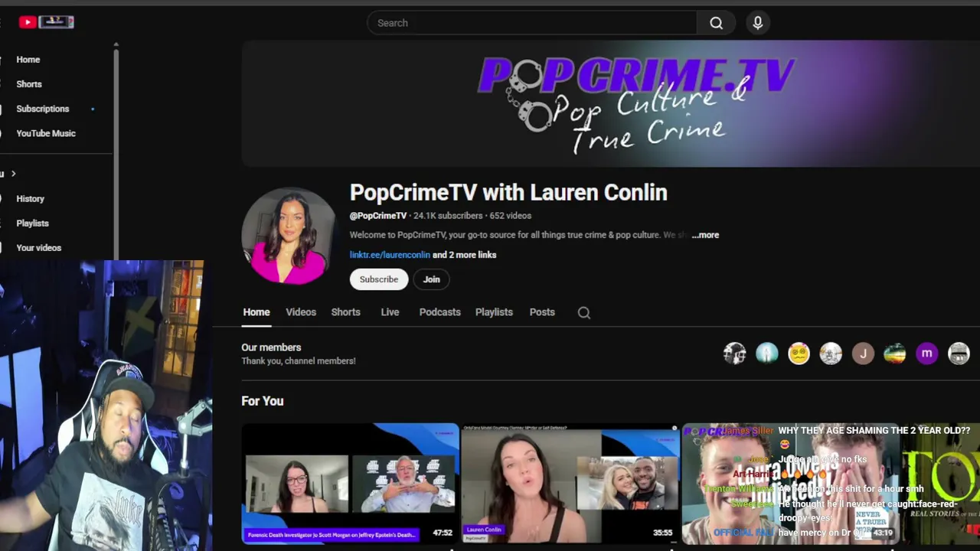Screen dimensions: 980x551
Task: Click the 'Our members' heading
Action: coord(271,347)
